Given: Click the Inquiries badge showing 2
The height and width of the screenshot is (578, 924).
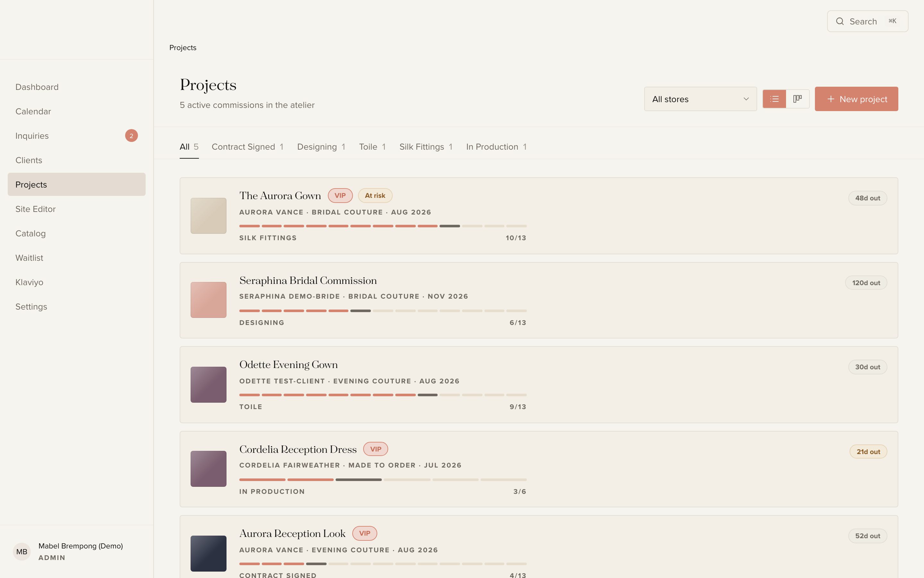Looking at the screenshot, I should point(131,136).
